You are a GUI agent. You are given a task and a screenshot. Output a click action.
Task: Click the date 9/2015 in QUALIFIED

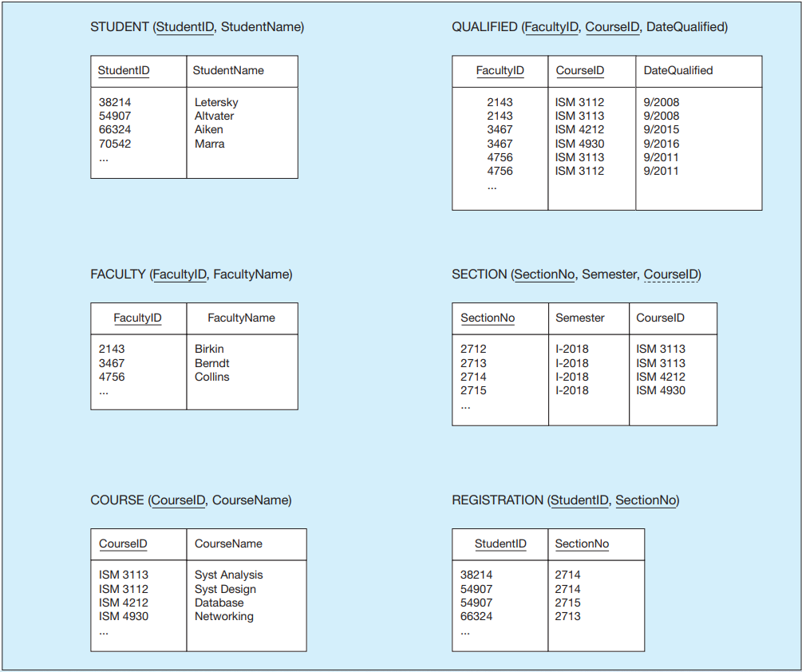click(x=662, y=130)
